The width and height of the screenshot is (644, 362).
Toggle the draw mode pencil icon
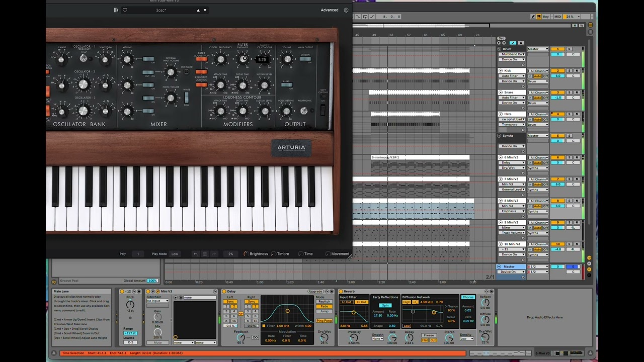(x=533, y=17)
